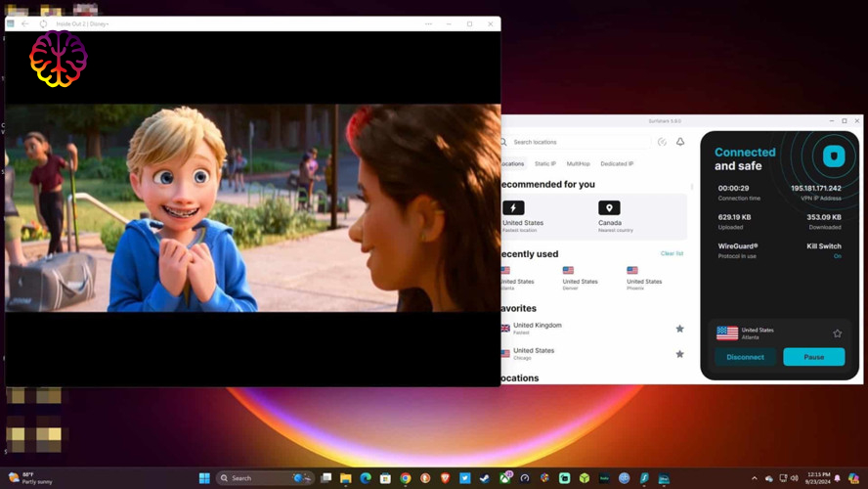
Task: Click the search magnifier icon in Surfshark
Action: (x=503, y=143)
